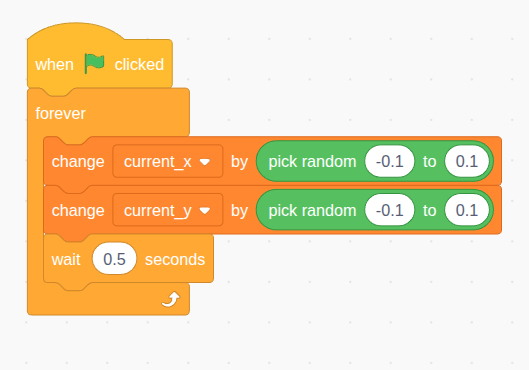Edit the 0.1 field in current_y random block
Image resolution: width=529 pixels, height=370 pixels.
pyautogui.click(x=467, y=210)
